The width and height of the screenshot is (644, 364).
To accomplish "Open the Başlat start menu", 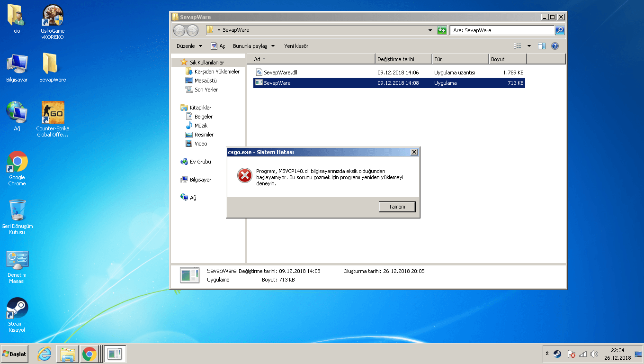I will (x=14, y=354).
